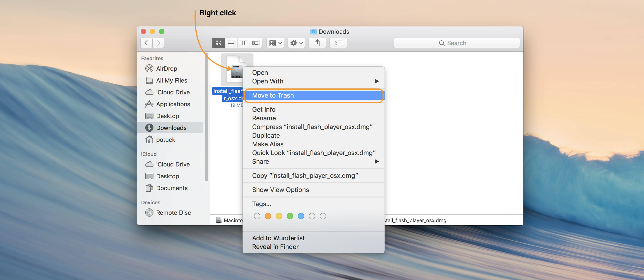Click the Edit Tags toolbar icon
This screenshot has height=280, width=644.
tap(338, 43)
